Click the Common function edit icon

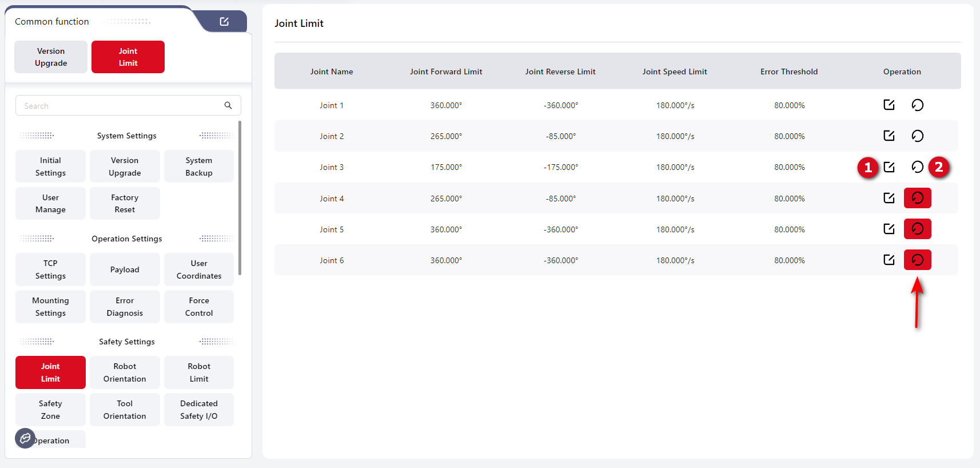224,21
